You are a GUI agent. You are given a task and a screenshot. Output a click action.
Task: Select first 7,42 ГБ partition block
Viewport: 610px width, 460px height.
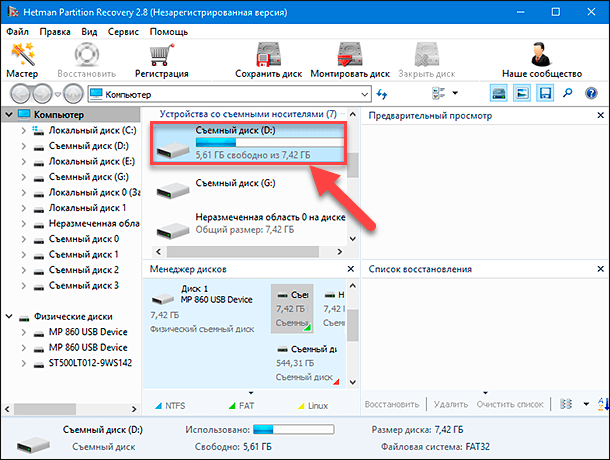point(292,309)
